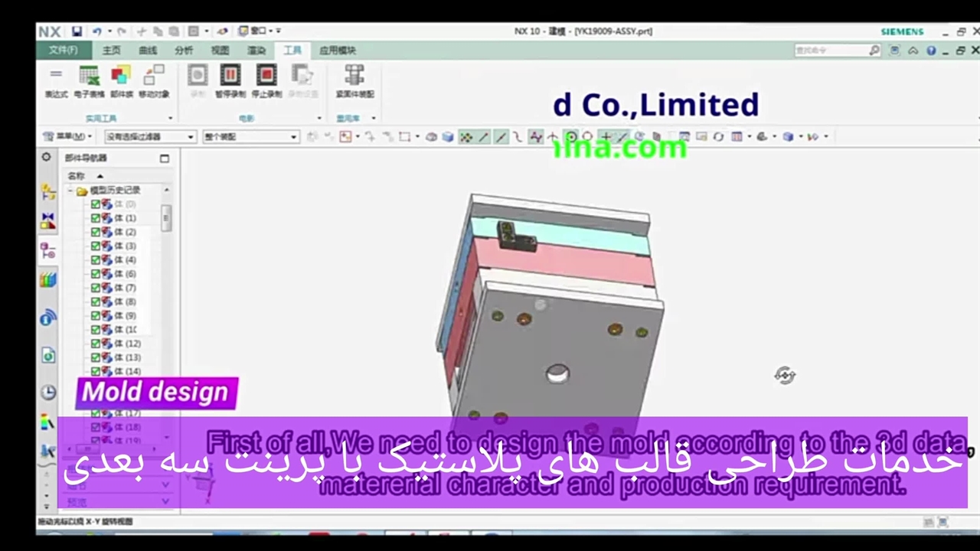Stop the movie recording (停止录制)
The width and height of the screenshot is (980, 551).
(x=266, y=81)
